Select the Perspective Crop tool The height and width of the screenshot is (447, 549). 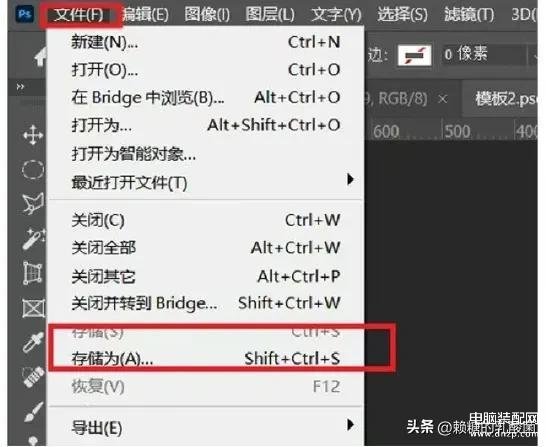(x=33, y=273)
